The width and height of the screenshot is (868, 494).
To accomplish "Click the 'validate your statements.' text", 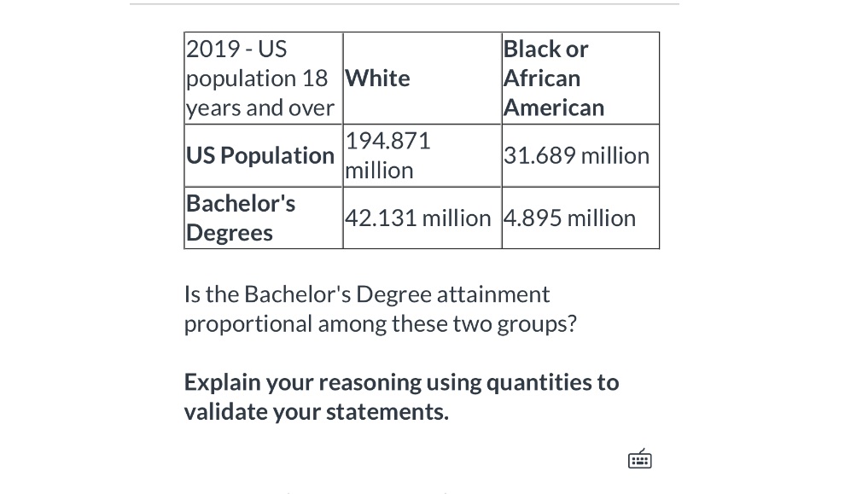I will tap(316, 411).
